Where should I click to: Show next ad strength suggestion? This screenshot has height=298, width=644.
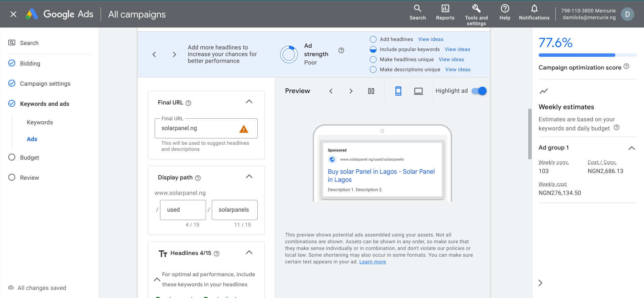(x=174, y=54)
